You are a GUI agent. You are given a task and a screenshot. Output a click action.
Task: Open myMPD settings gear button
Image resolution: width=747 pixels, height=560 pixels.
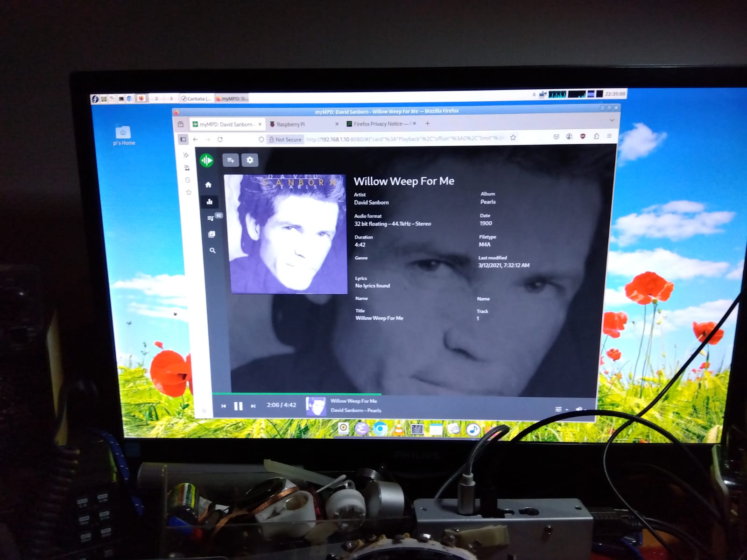click(250, 160)
